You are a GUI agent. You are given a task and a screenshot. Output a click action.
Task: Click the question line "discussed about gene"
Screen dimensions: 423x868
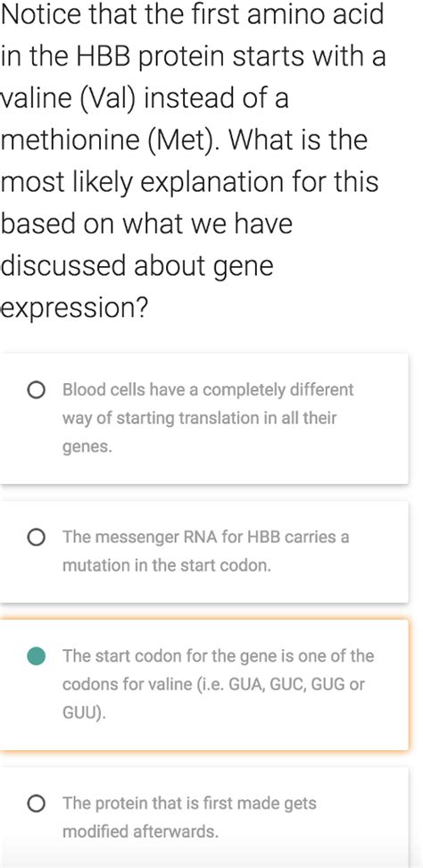[137, 267]
